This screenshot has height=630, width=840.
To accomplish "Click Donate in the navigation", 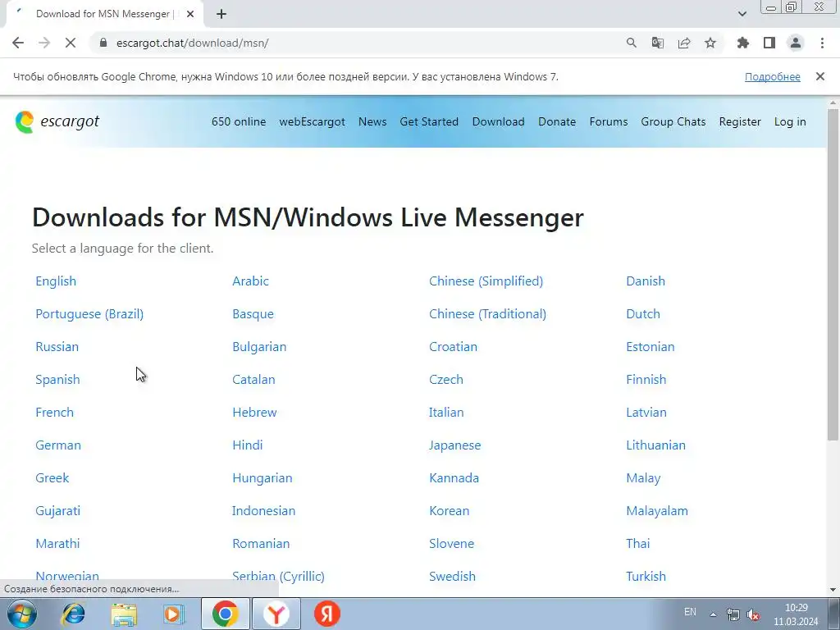I will (557, 121).
